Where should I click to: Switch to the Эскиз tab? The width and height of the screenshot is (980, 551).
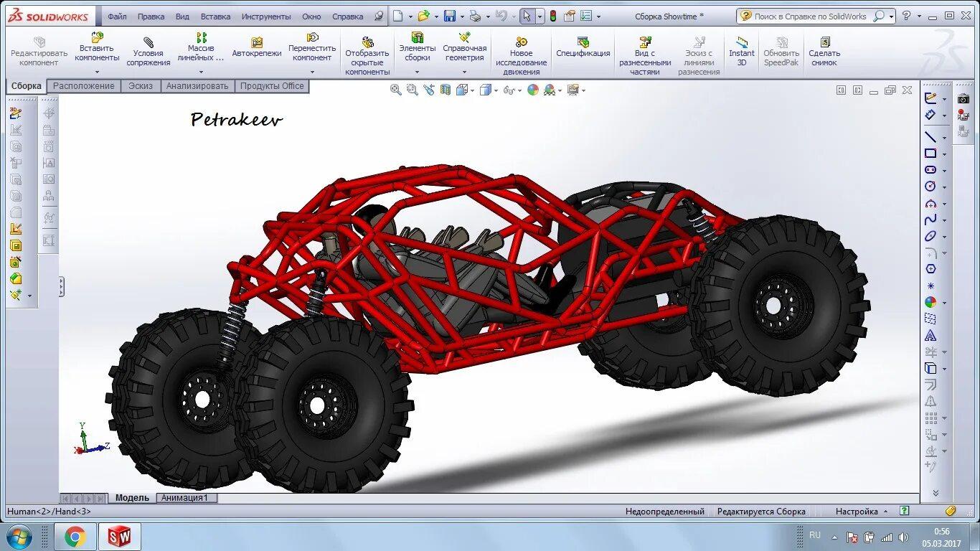(141, 86)
